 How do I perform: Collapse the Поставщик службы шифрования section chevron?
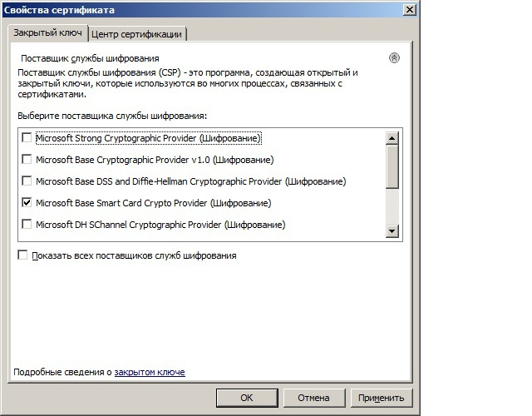394,58
